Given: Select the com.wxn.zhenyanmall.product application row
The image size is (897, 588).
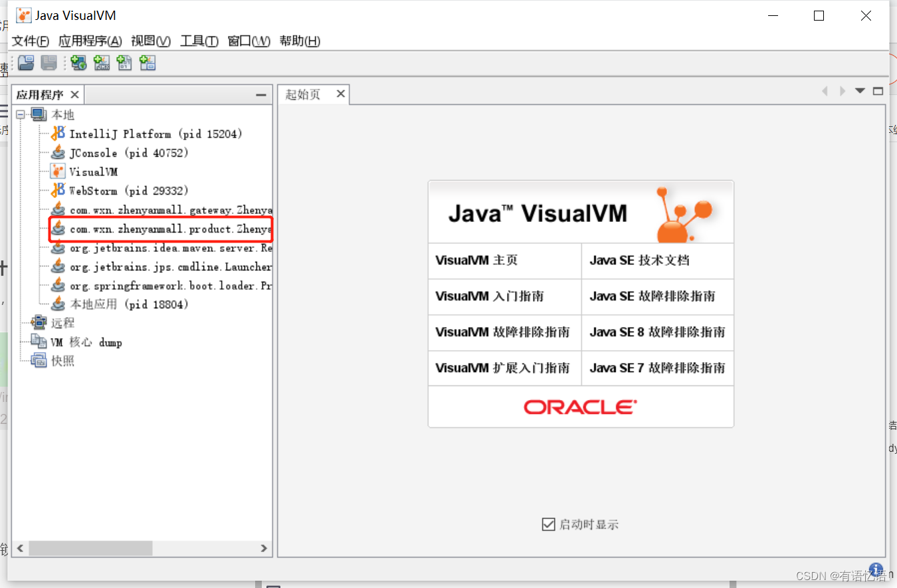Looking at the screenshot, I should tap(171, 229).
